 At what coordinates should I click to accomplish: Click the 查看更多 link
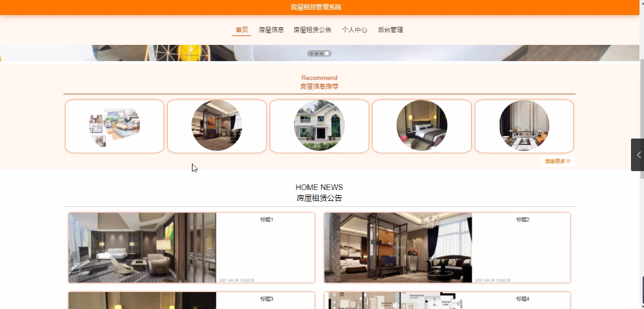[x=557, y=161]
